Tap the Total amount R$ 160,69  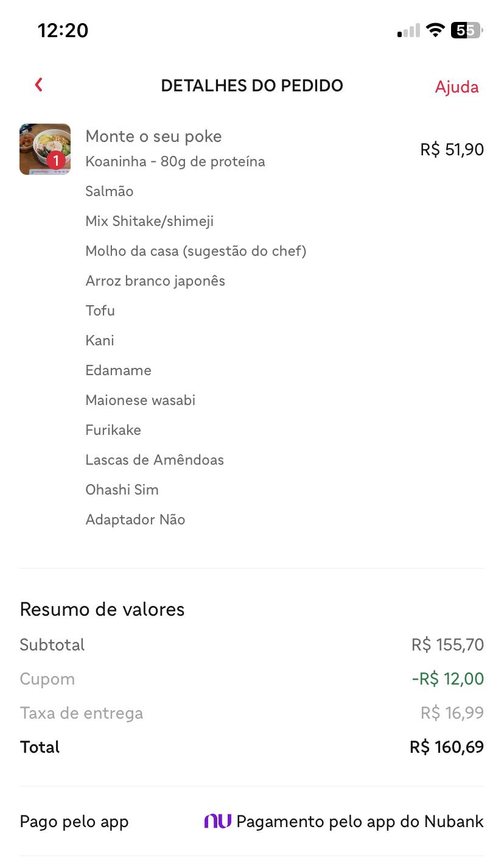tap(447, 747)
